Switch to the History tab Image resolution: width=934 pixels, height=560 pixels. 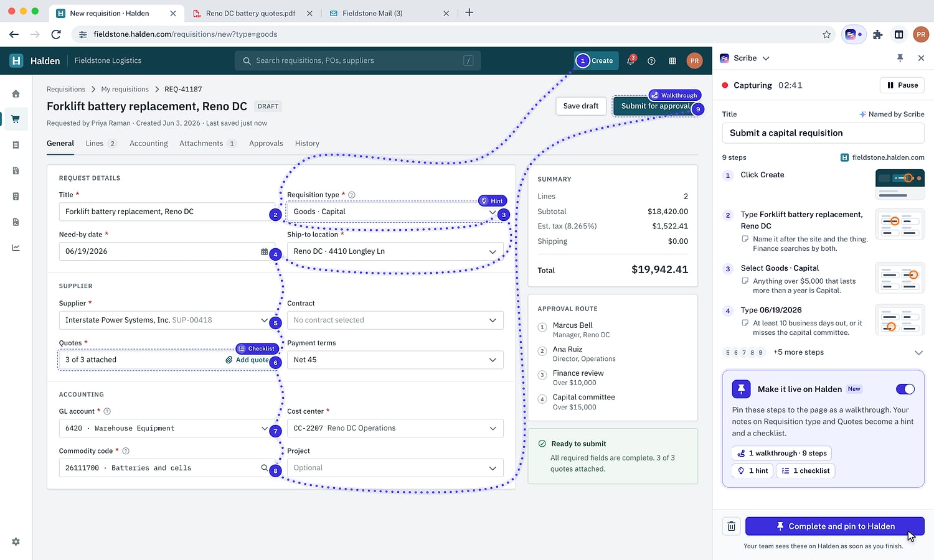click(x=307, y=143)
